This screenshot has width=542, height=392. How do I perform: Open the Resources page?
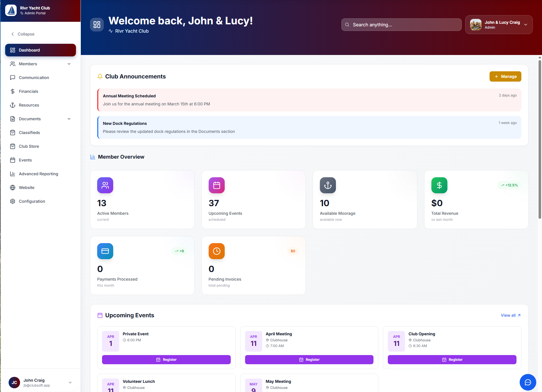click(40, 105)
